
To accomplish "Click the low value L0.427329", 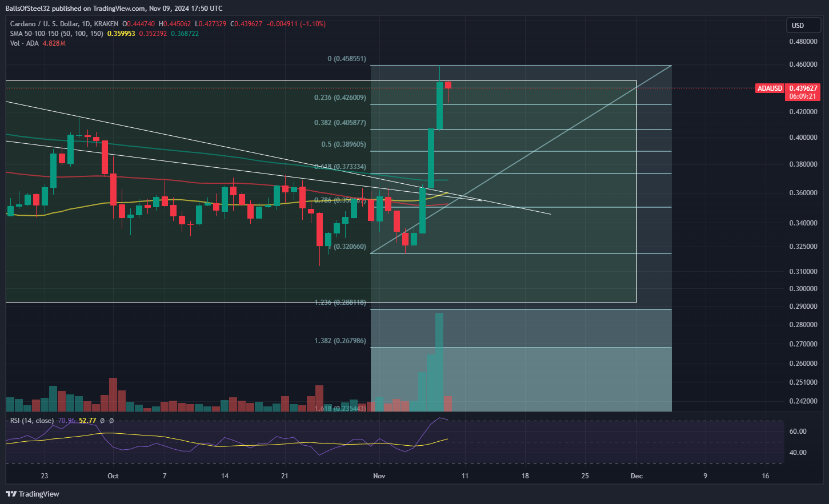I will click(211, 24).
